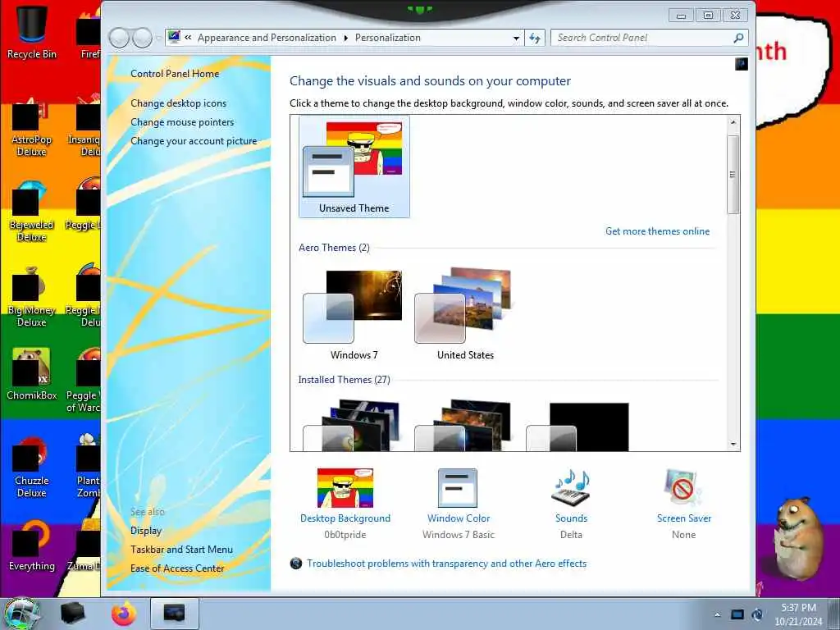The image size is (840, 630).
Task: Click the Personalization breadcrumb
Action: click(x=388, y=38)
